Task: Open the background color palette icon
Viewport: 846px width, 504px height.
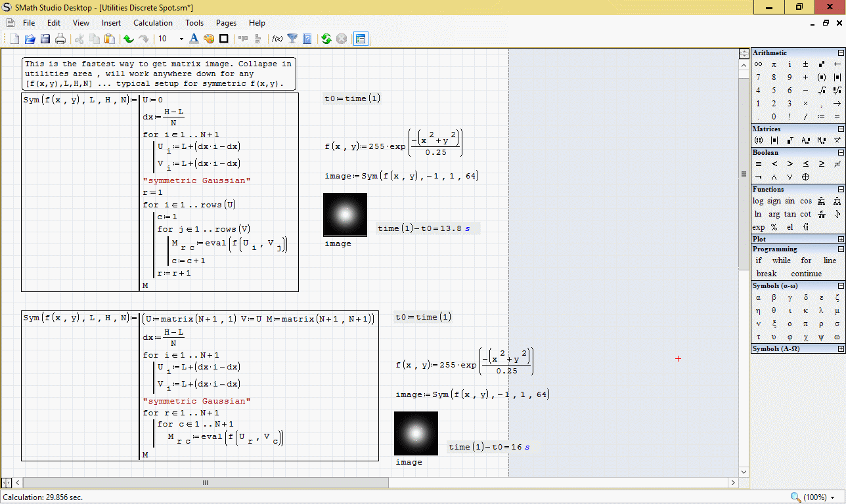Action: 209,39
